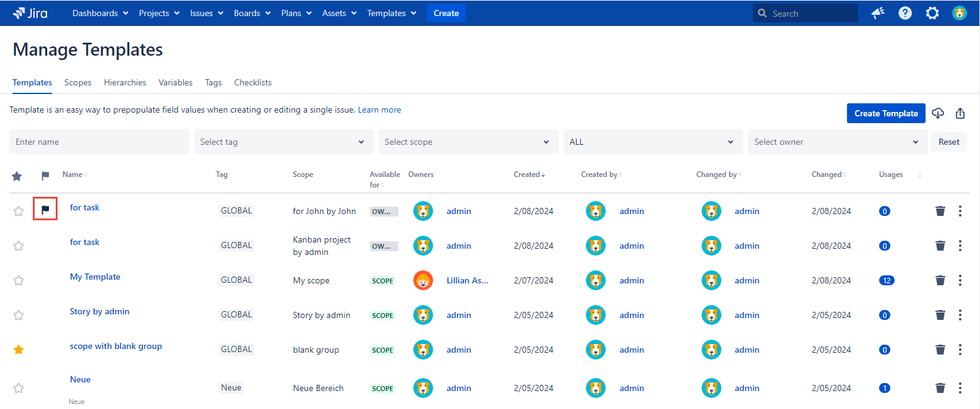Click the user profile avatar in header

960,13
